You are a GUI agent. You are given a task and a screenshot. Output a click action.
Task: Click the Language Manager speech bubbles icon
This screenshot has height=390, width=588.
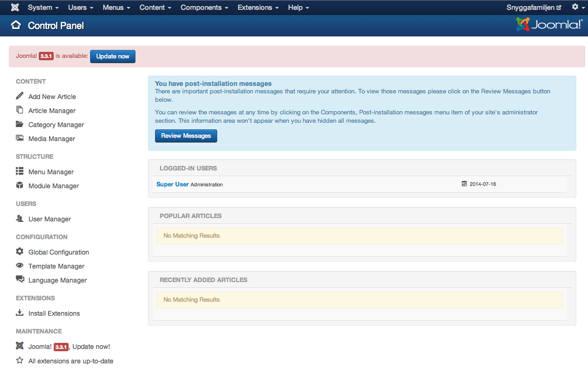pyautogui.click(x=20, y=279)
